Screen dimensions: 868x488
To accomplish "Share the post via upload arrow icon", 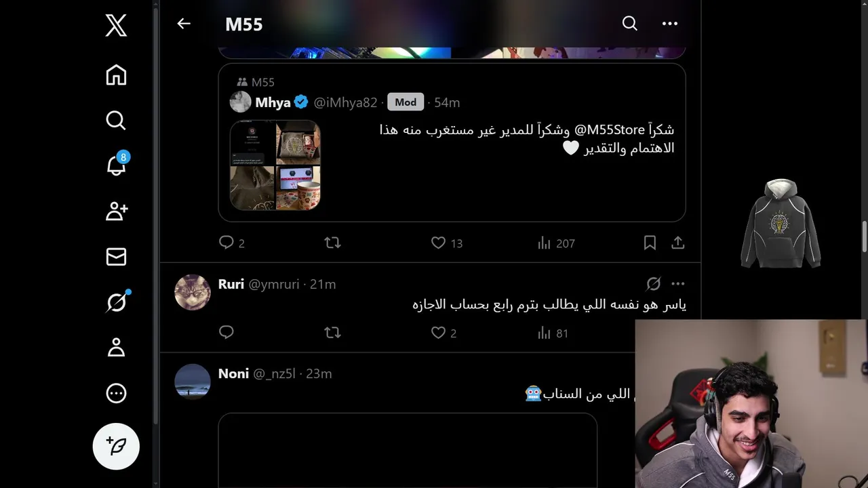I will pos(678,243).
